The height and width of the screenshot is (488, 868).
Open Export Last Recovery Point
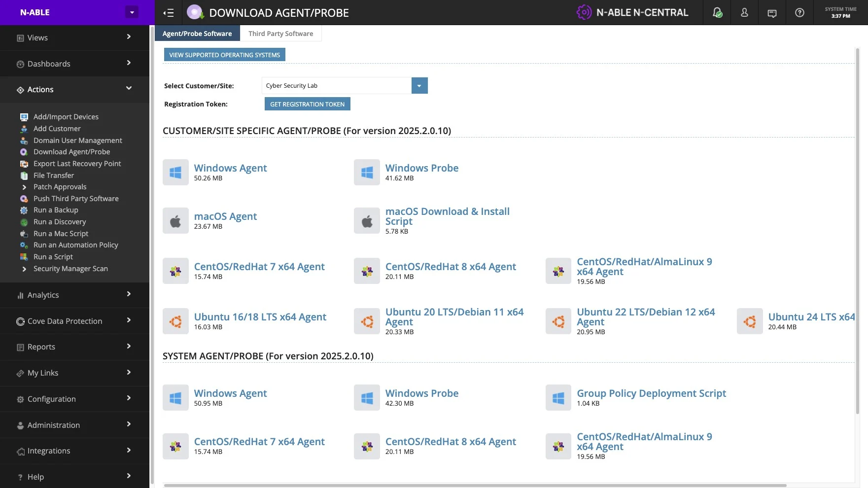point(77,164)
